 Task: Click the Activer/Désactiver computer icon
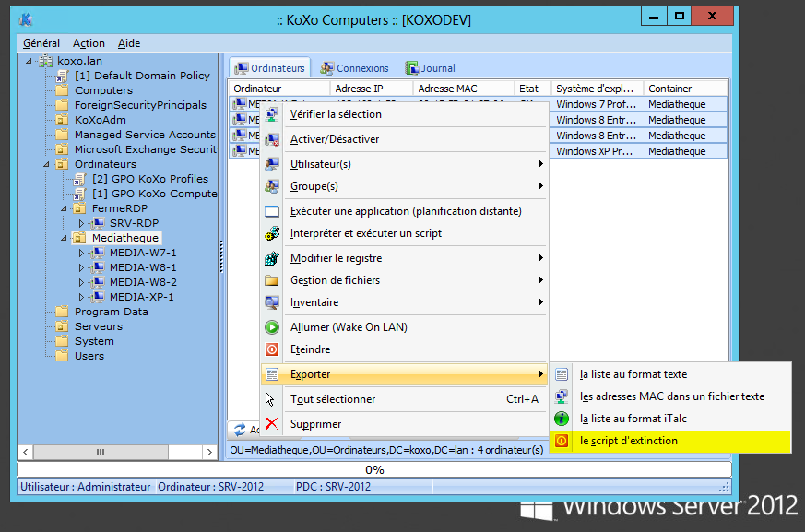click(x=272, y=138)
